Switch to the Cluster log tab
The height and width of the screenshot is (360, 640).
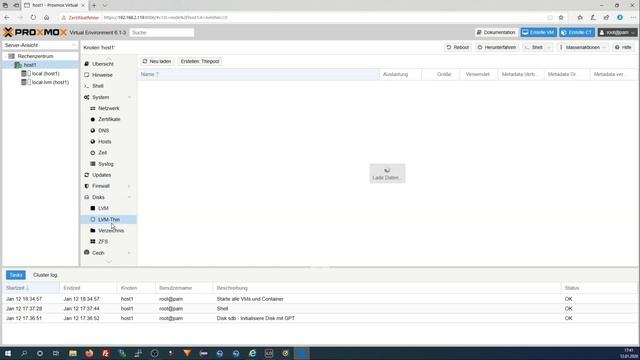pyautogui.click(x=45, y=275)
